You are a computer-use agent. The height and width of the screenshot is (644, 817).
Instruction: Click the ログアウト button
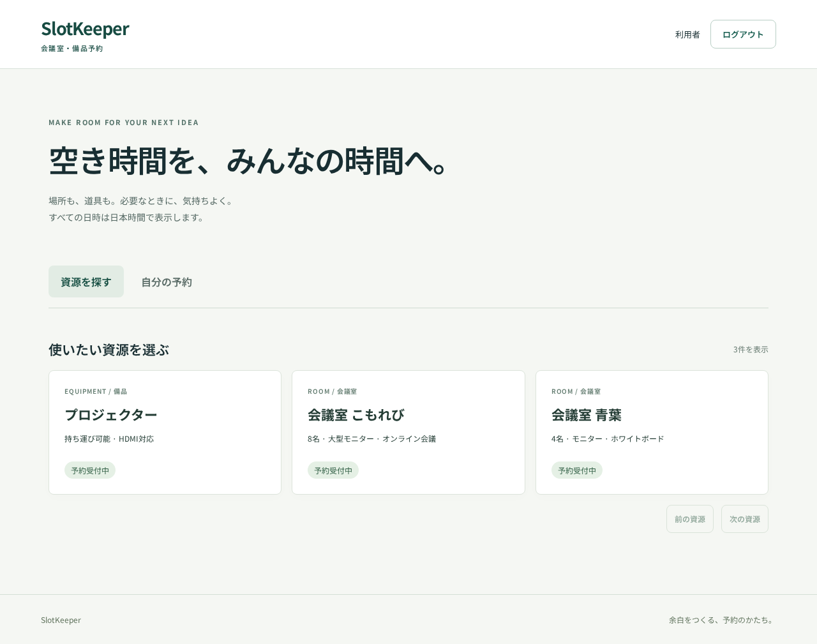(x=743, y=34)
